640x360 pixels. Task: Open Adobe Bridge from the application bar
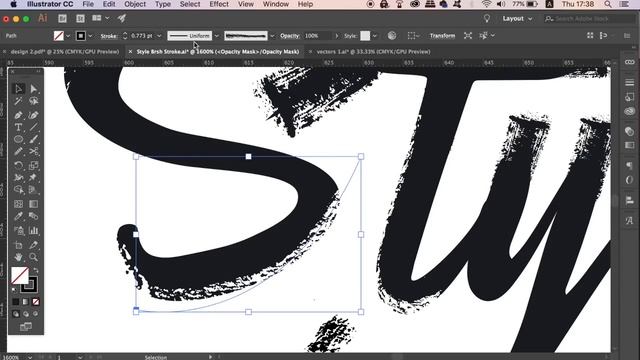click(x=62, y=18)
